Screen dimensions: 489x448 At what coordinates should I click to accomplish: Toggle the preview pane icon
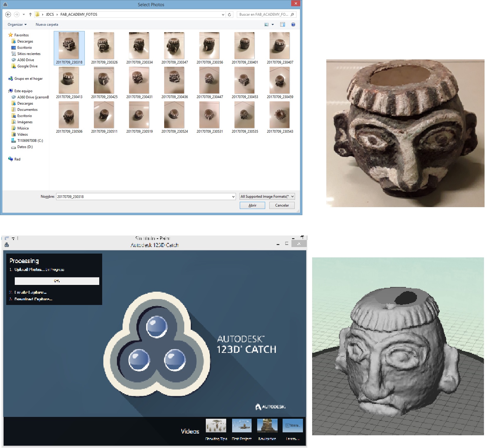(x=283, y=25)
